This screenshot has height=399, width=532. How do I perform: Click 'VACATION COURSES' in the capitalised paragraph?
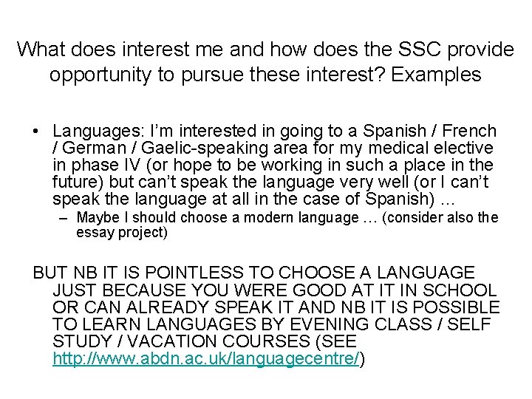[x=219, y=341]
